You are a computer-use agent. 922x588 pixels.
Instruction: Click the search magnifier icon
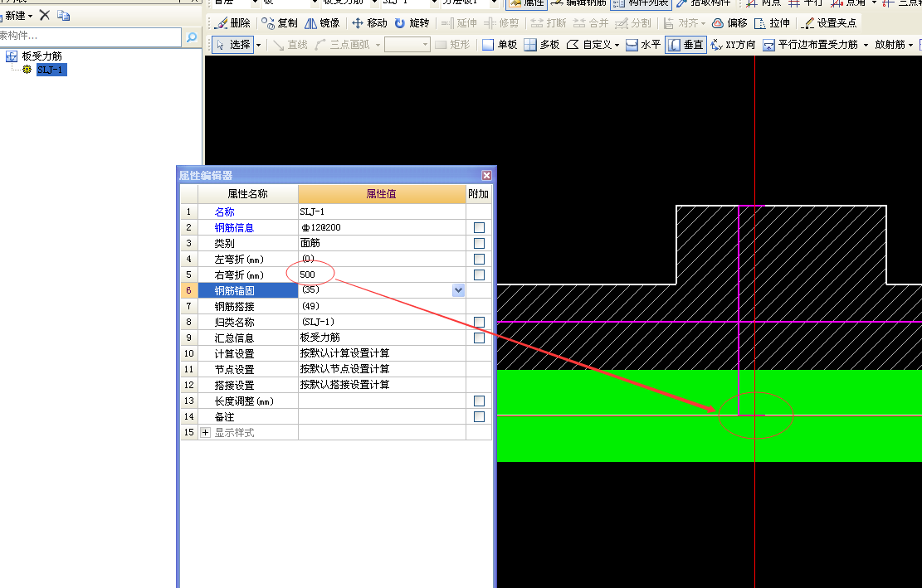(191, 37)
